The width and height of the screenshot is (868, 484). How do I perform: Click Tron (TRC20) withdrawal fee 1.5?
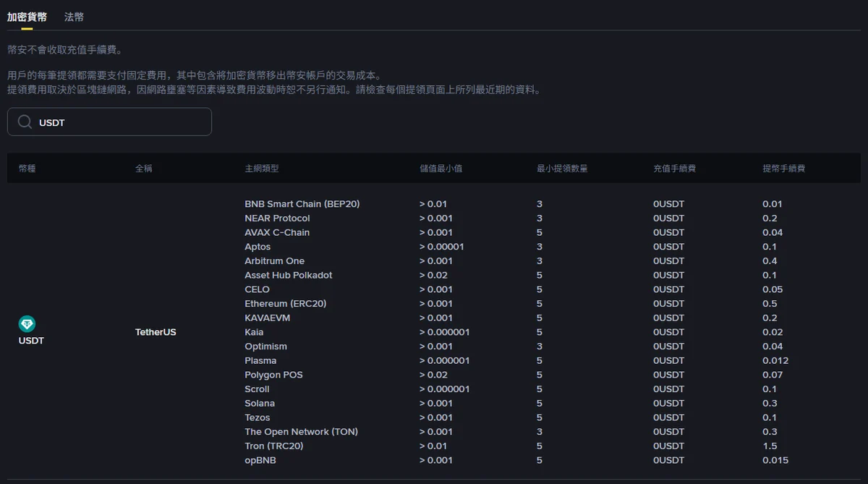tap(770, 446)
